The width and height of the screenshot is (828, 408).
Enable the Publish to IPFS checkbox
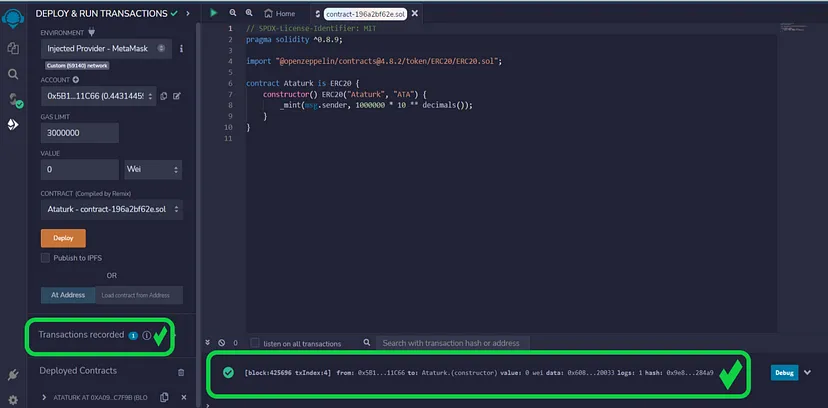[x=45, y=257]
